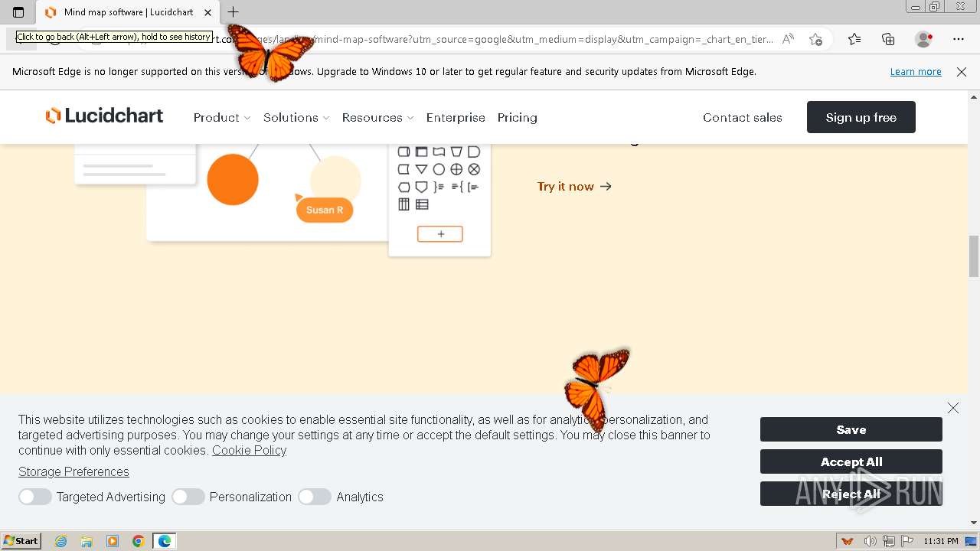
Task: Click Learn more in Edge notification
Action: point(916,72)
